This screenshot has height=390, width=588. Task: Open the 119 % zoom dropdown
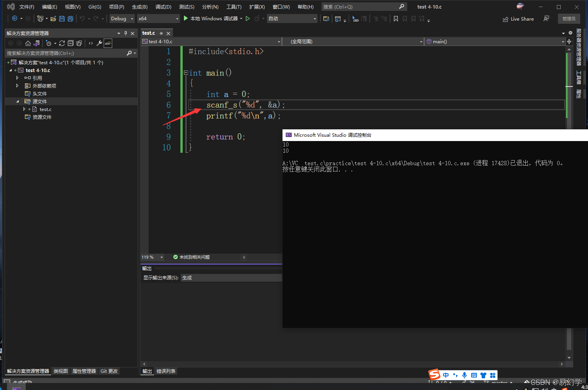coord(152,257)
